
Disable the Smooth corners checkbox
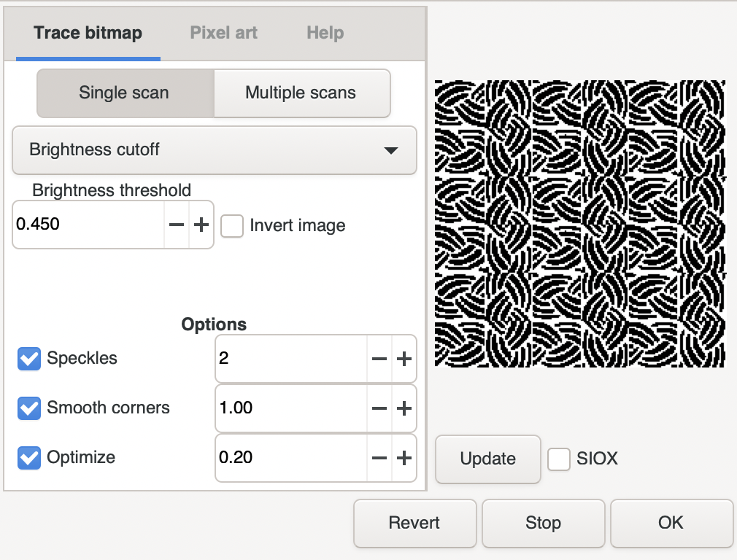29,408
